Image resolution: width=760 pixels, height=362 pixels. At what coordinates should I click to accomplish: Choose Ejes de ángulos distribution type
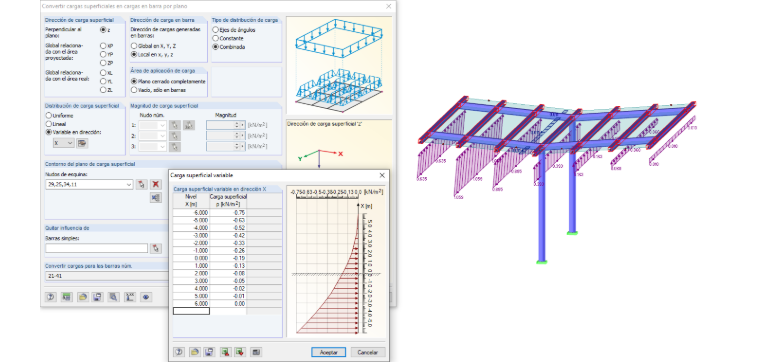(x=216, y=30)
